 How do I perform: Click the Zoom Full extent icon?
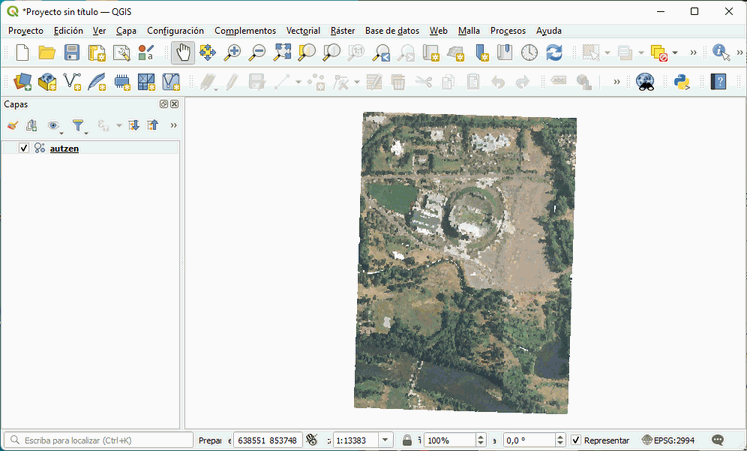[x=282, y=52]
